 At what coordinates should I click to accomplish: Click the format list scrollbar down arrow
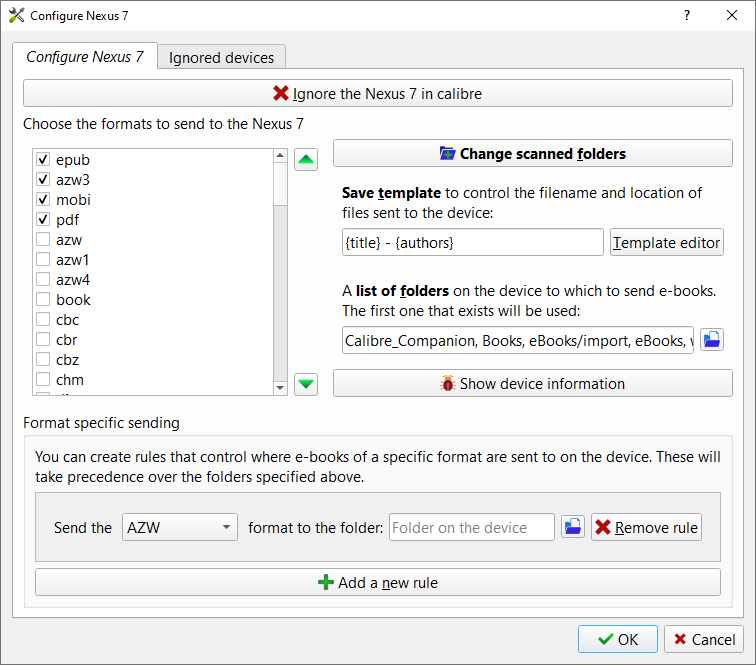[x=280, y=388]
